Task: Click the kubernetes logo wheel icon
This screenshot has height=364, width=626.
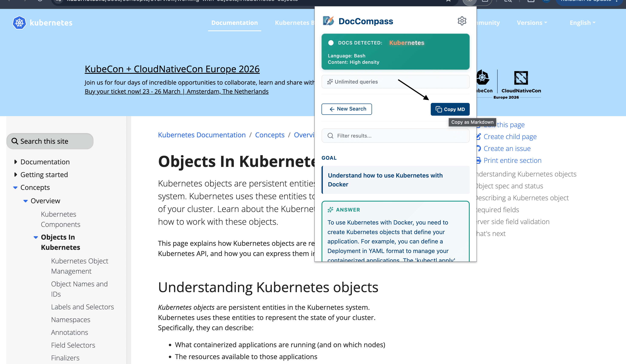Action: [x=19, y=23]
